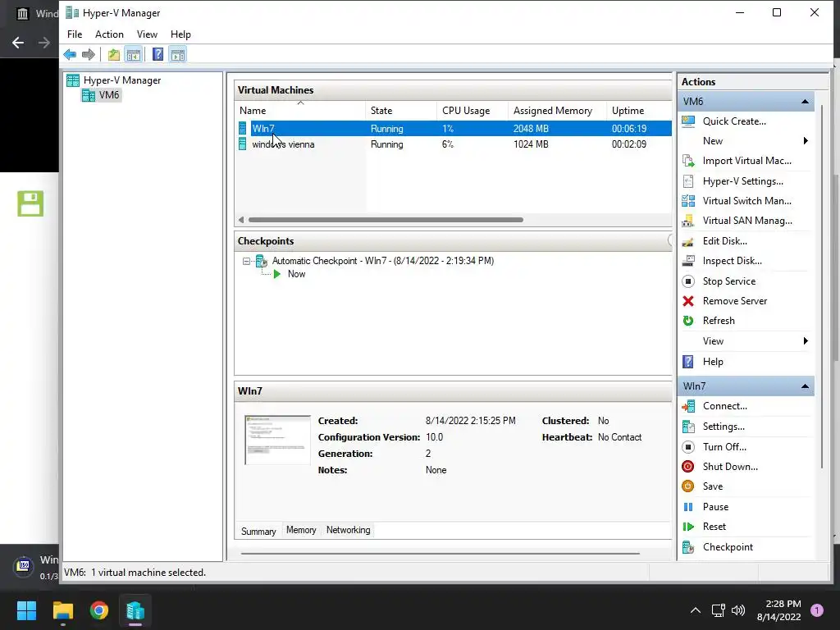Image resolution: width=840 pixels, height=630 pixels.
Task: Expand the View submenu in Actions
Action: 806,341
